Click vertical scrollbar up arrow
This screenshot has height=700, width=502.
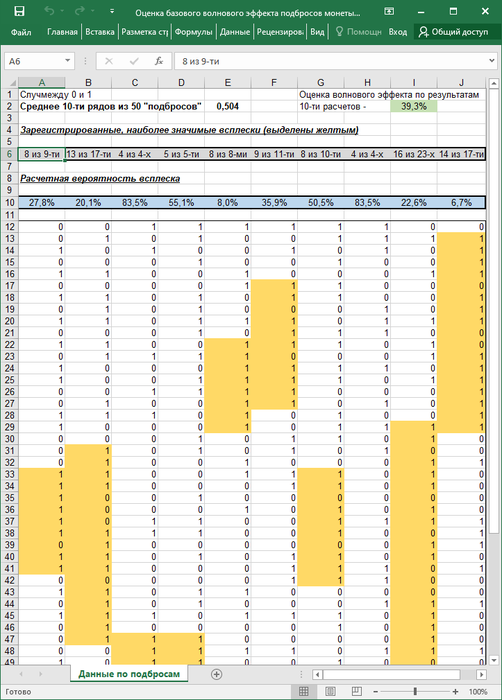494,83
